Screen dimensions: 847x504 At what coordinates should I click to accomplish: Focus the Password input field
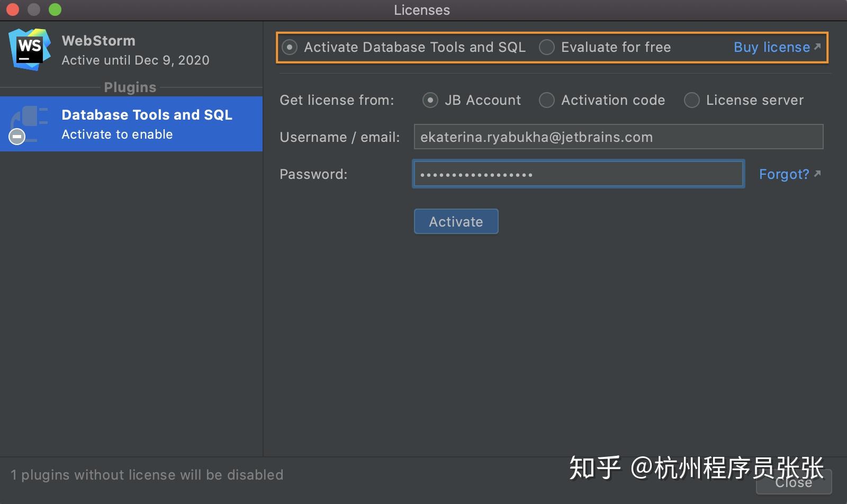pyautogui.click(x=579, y=174)
